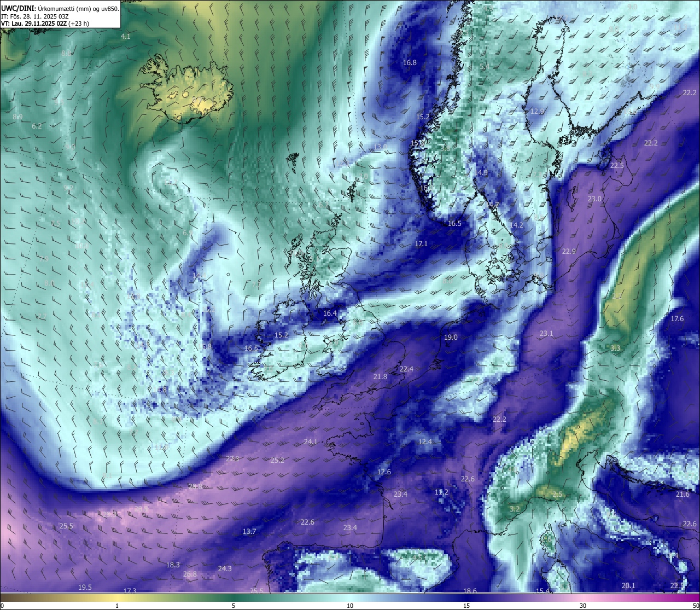Click the 19.5 value label
This screenshot has height=610, width=700.
click(85, 587)
